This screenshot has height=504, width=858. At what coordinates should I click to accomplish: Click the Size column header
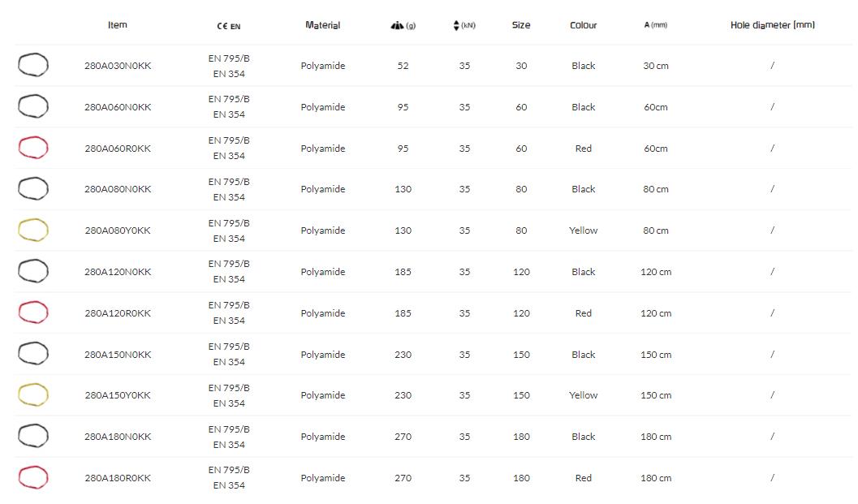click(521, 25)
